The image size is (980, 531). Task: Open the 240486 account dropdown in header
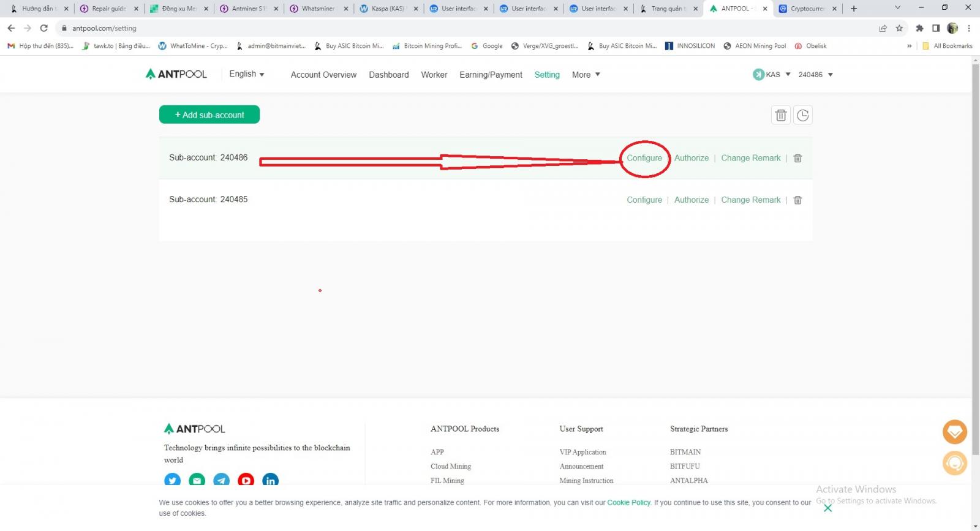(816, 75)
